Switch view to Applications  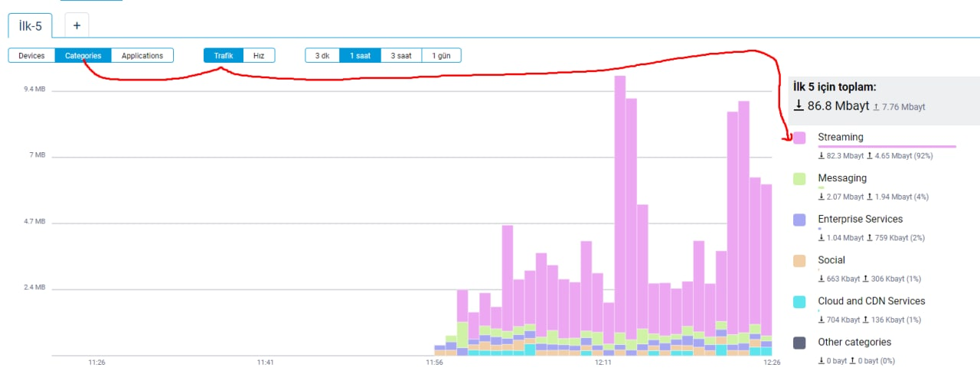(142, 56)
